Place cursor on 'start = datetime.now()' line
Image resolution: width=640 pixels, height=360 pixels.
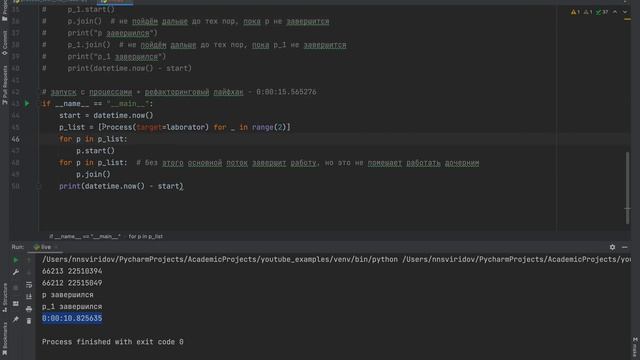point(106,116)
